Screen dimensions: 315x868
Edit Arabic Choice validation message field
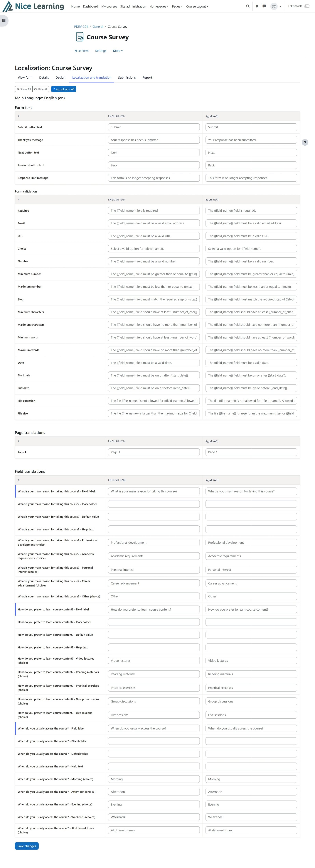click(251, 249)
